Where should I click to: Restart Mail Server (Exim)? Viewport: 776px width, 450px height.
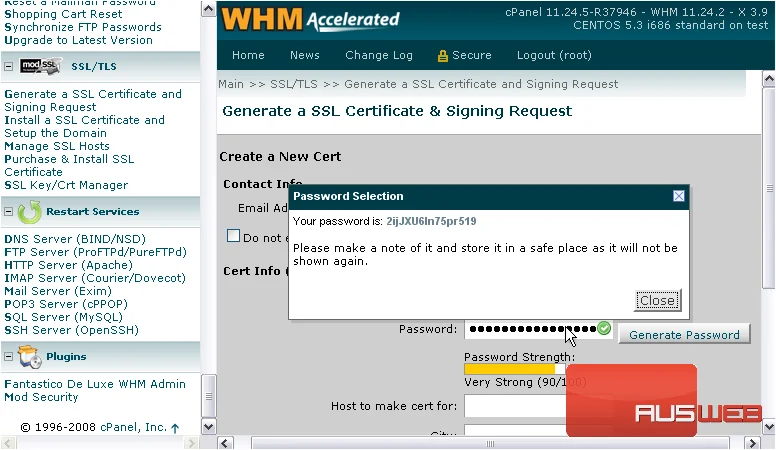pos(58,291)
